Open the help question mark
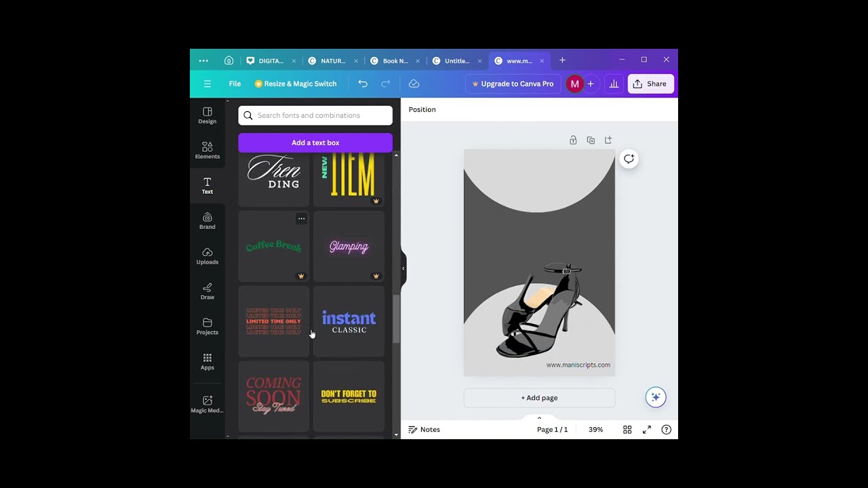 tap(667, 430)
